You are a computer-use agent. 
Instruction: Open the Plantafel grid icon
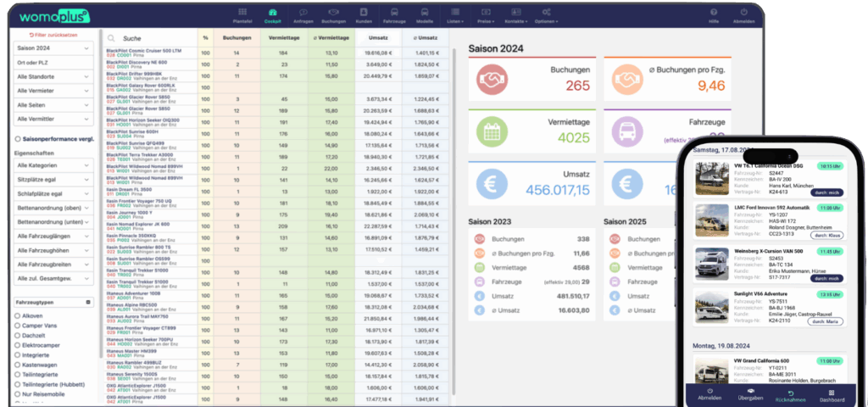(x=242, y=12)
